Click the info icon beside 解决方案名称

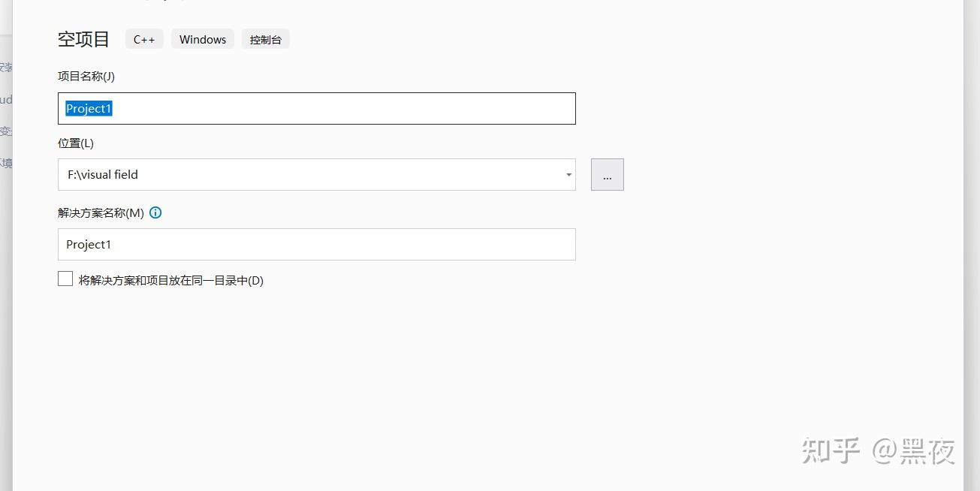[x=155, y=212]
